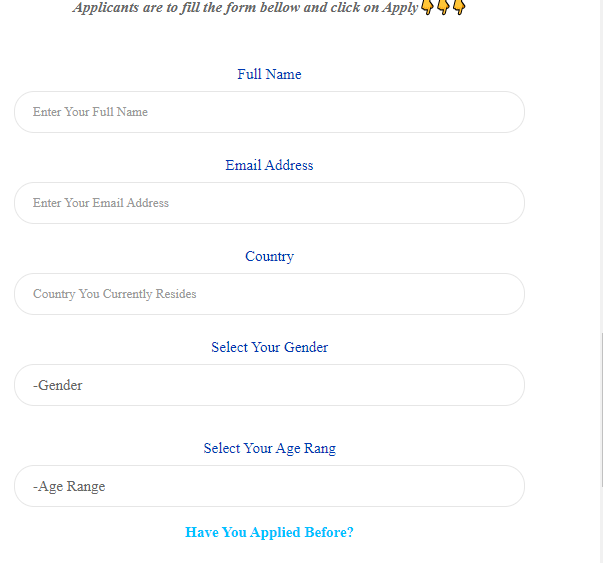Open the -Gender dropdown
Viewport: 603px width, 563px height.
269,385
